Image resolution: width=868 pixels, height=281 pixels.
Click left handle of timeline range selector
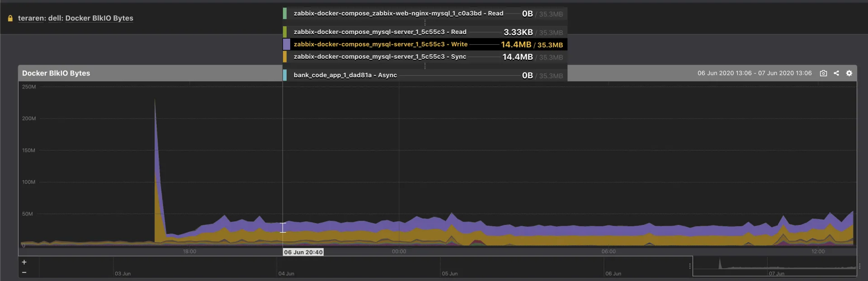click(690, 266)
